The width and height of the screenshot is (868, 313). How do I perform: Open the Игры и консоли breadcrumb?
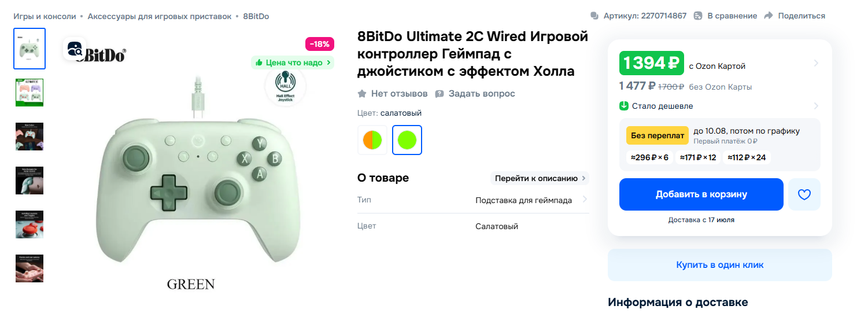coord(45,16)
